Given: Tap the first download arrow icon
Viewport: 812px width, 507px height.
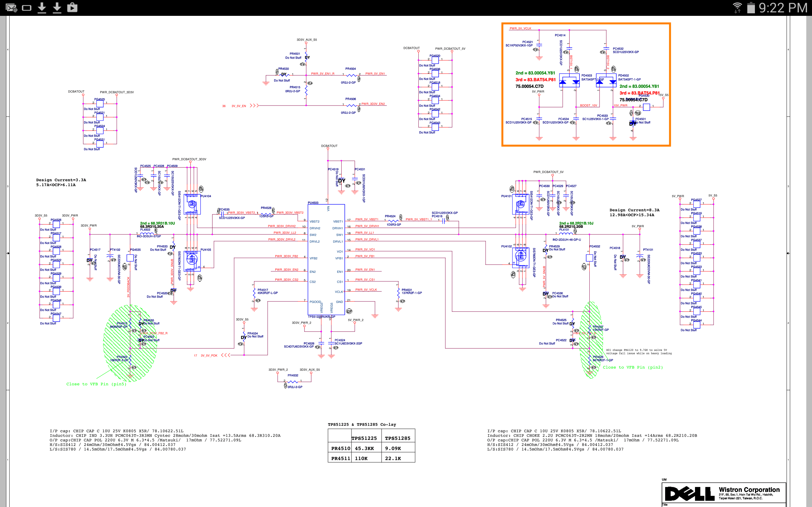Looking at the screenshot, I should point(42,7).
